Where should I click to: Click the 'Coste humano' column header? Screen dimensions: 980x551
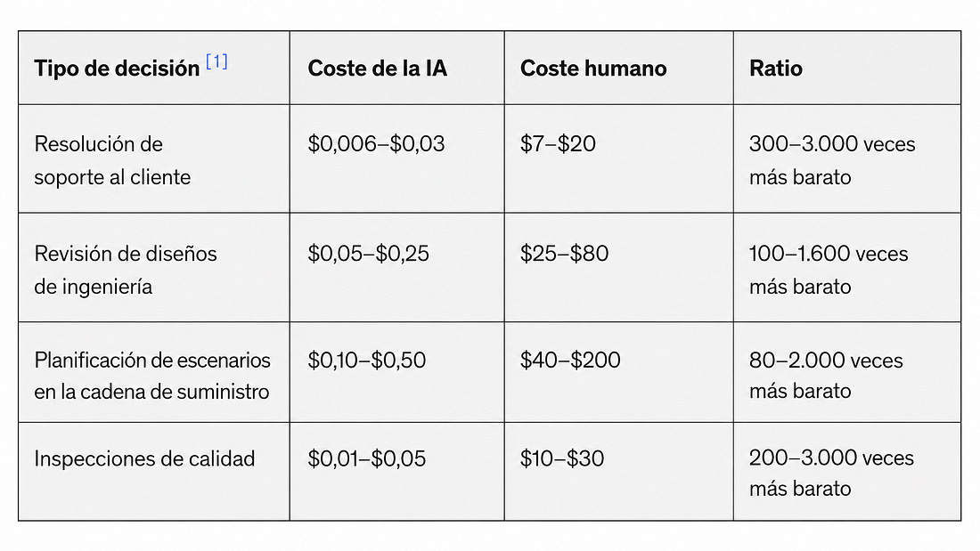tap(593, 68)
